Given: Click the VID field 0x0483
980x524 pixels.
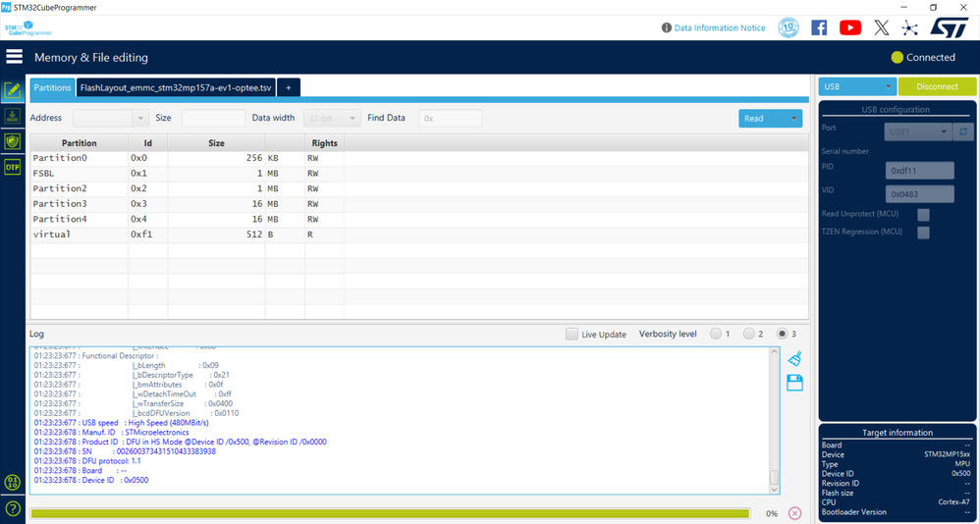Looking at the screenshot, I should pyautogui.click(x=919, y=193).
